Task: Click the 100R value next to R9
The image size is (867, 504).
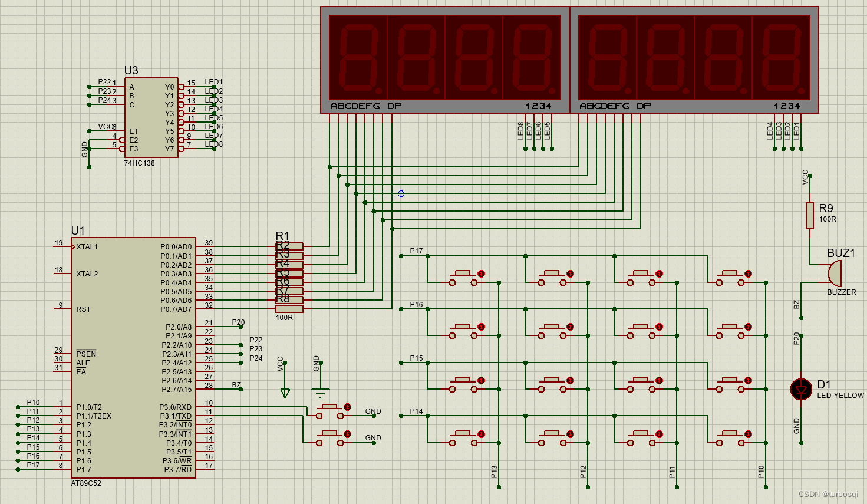Action: click(828, 219)
